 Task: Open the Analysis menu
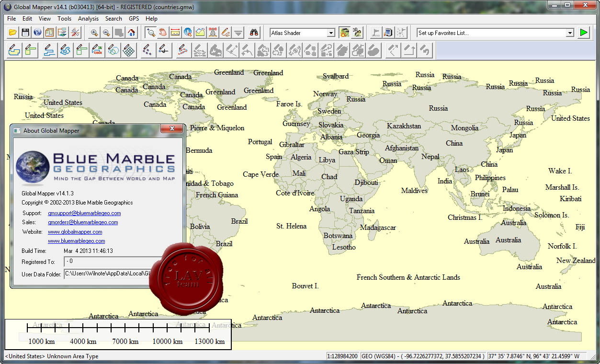[x=88, y=19]
